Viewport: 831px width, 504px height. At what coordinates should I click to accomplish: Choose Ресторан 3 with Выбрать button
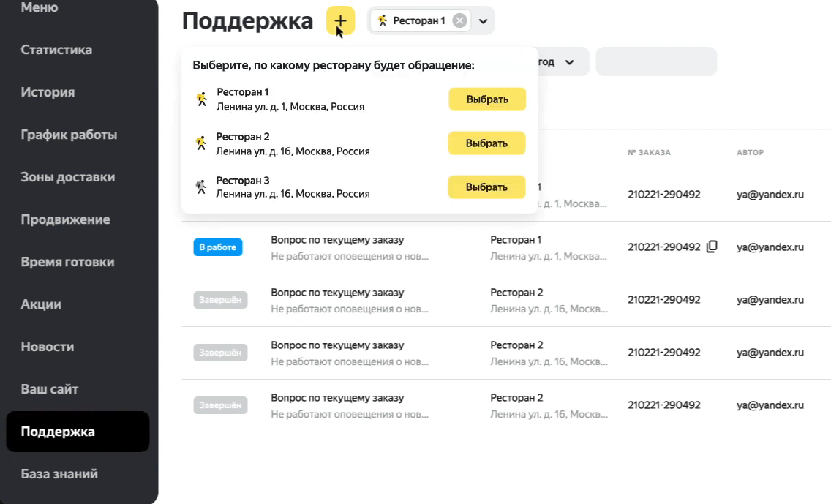pyautogui.click(x=486, y=187)
